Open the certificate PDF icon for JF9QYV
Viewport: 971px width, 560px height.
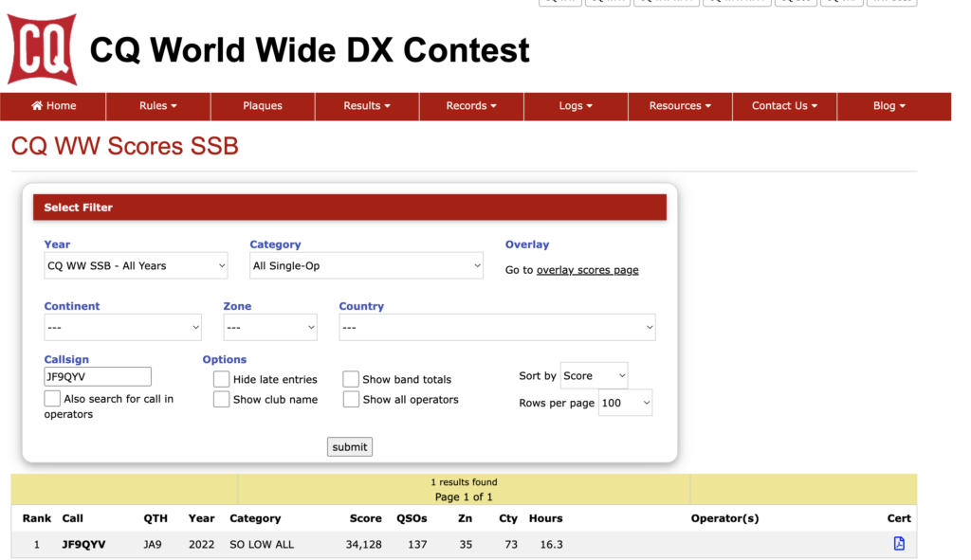[899, 543]
